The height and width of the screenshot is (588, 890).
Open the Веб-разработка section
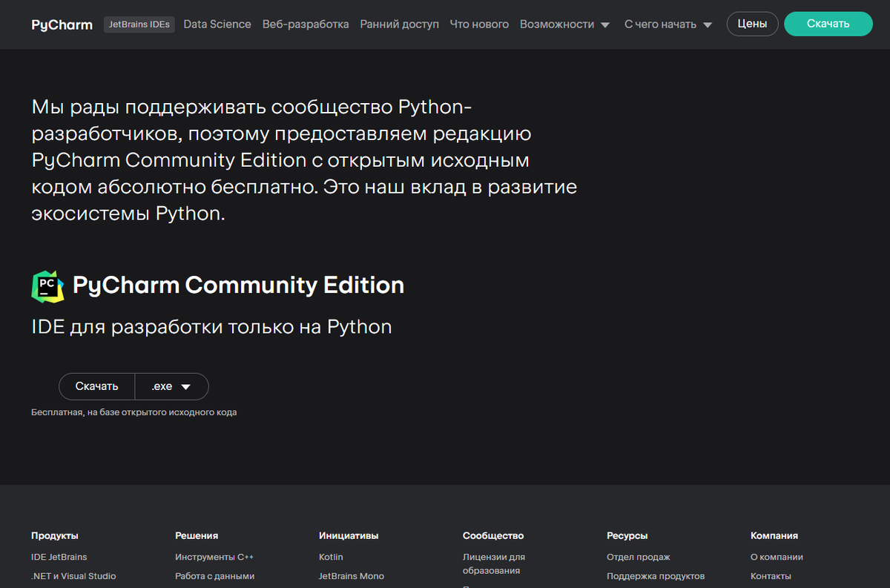(x=306, y=24)
